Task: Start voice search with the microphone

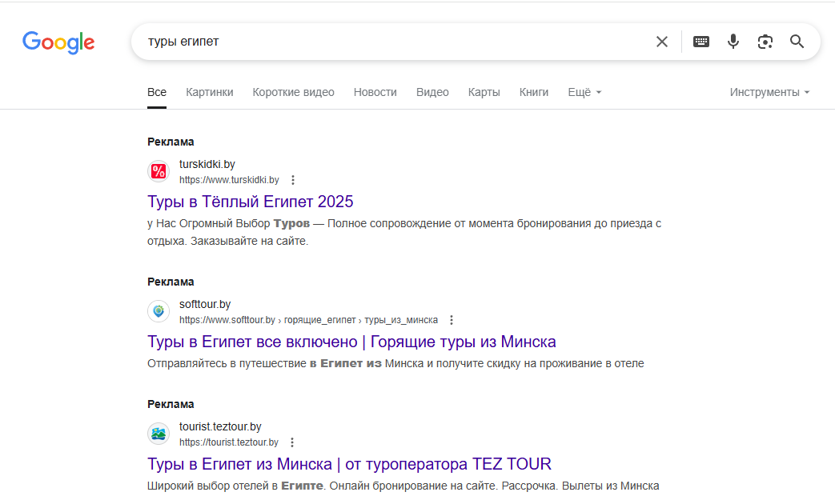Action: pos(733,42)
